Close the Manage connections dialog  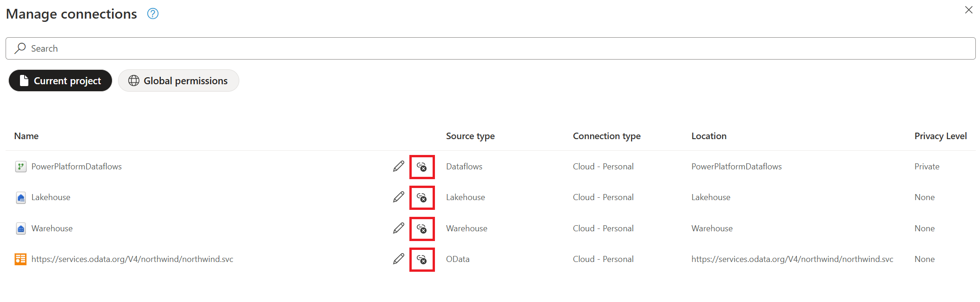[x=968, y=10]
